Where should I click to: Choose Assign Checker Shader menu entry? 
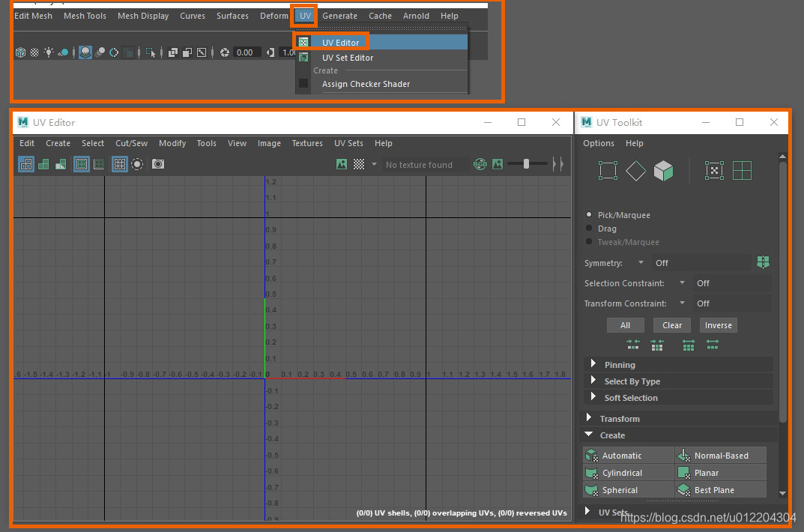click(x=381, y=84)
